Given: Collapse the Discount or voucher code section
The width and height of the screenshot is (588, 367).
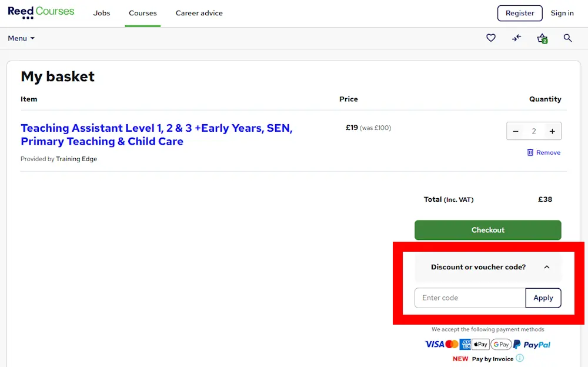Looking at the screenshot, I should click(488, 267).
